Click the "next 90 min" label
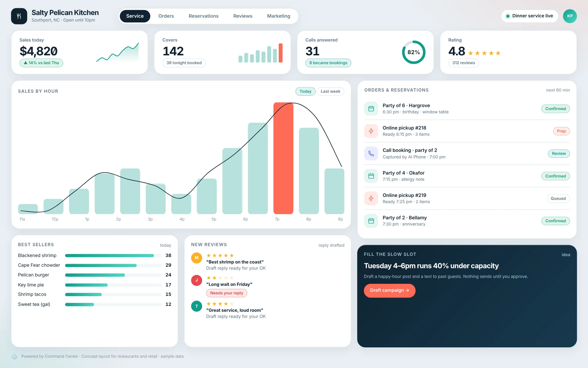Image resolution: width=588 pixels, height=368 pixels. [x=558, y=90]
